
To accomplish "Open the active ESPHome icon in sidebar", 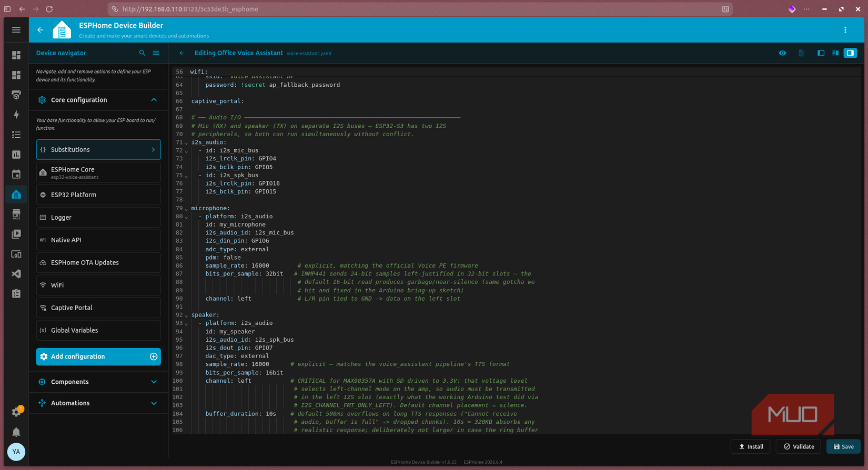I will coord(16,195).
